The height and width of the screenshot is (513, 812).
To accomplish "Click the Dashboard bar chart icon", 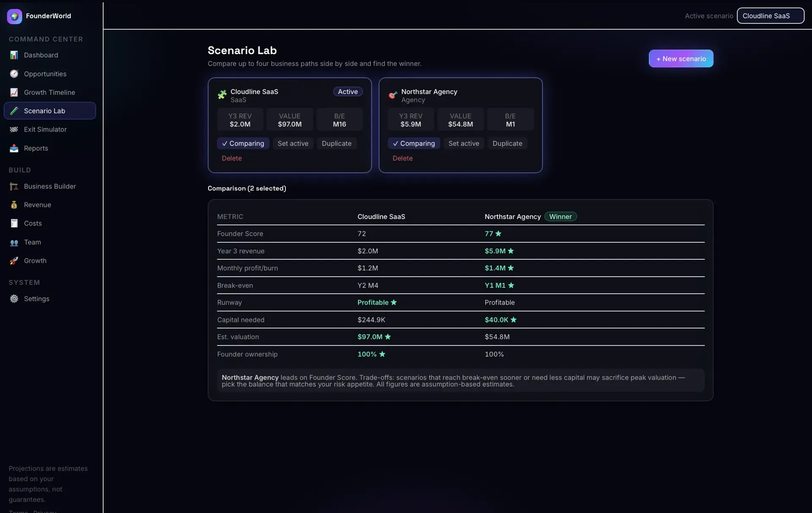I will (x=14, y=55).
